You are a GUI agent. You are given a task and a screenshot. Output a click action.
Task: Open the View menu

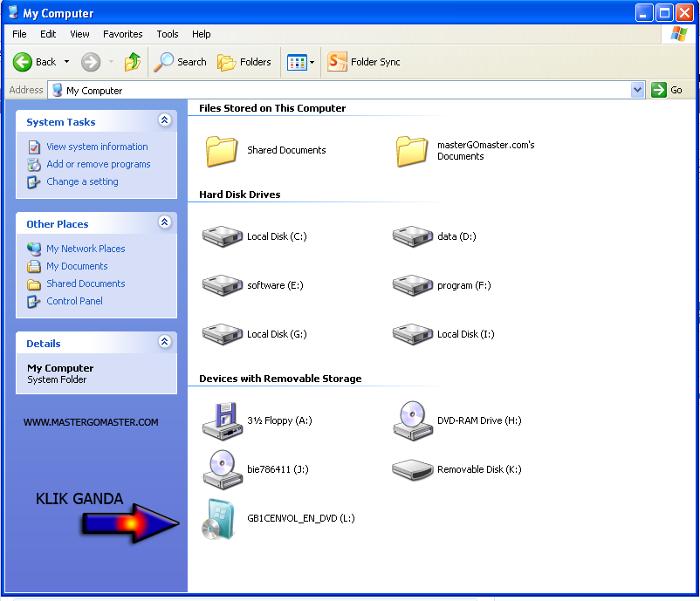(79, 34)
